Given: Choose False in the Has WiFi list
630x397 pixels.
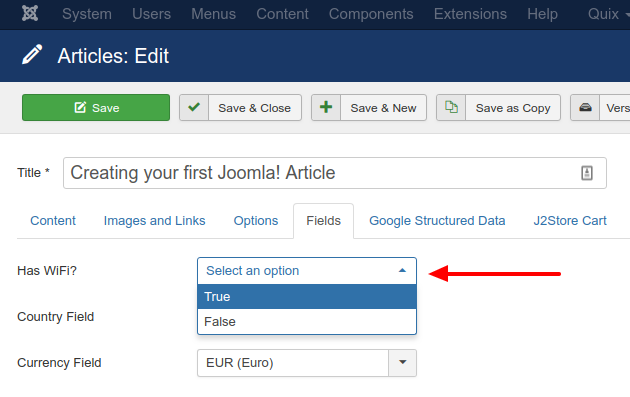Looking at the screenshot, I should click(x=307, y=321).
